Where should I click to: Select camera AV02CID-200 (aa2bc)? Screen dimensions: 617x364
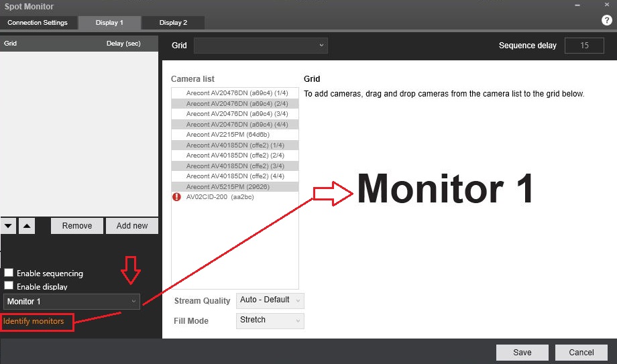tap(235, 197)
